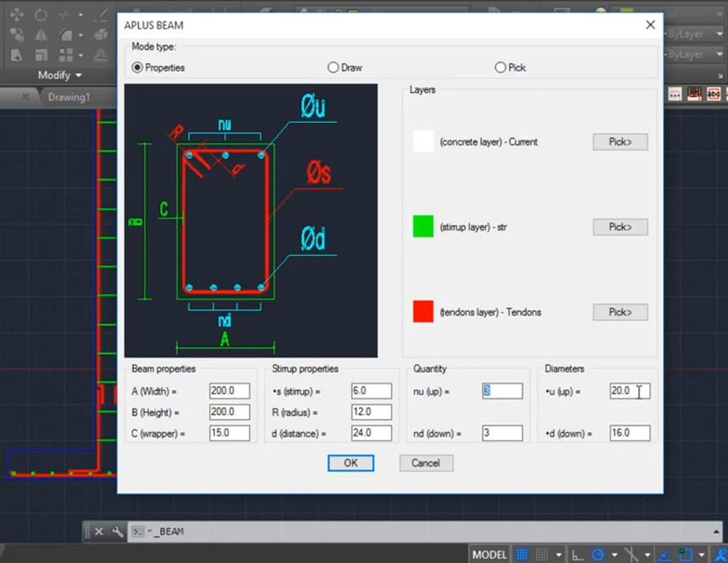This screenshot has height=563, width=728.
Task: Expand the Modify panel flyout
Action: click(x=59, y=75)
